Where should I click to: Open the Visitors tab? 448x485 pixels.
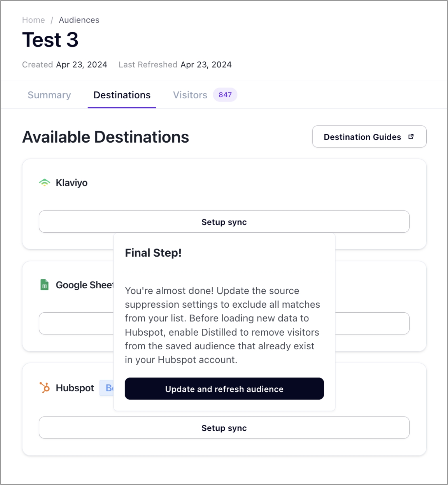pyautogui.click(x=190, y=95)
